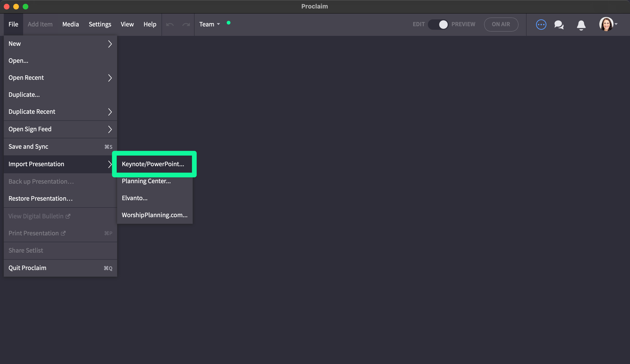630x364 pixels.
Task: Expand the Open Sign Feed submenu
Action: [x=60, y=129]
